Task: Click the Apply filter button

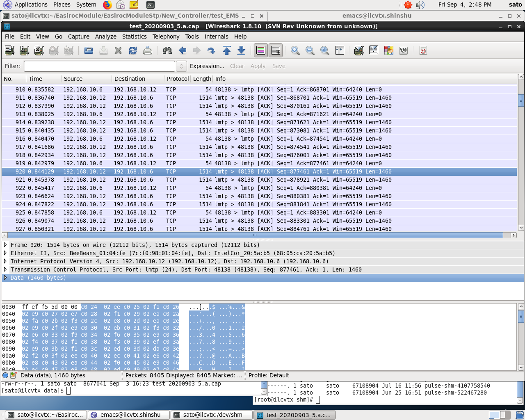Action: point(258,66)
